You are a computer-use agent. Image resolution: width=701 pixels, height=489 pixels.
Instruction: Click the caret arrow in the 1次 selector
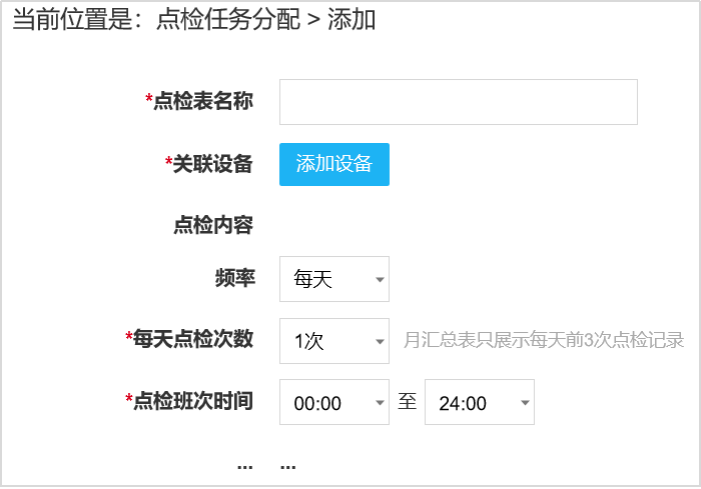click(x=379, y=342)
